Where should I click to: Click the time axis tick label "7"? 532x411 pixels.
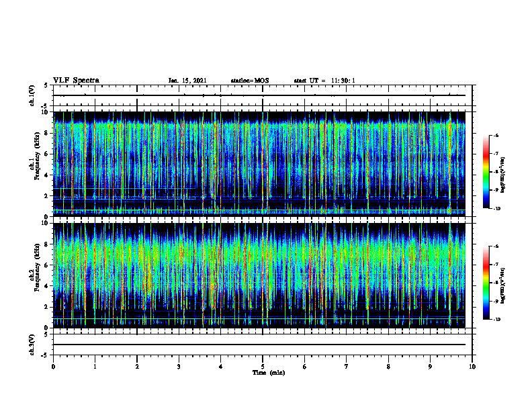click(x=347, y=367)
